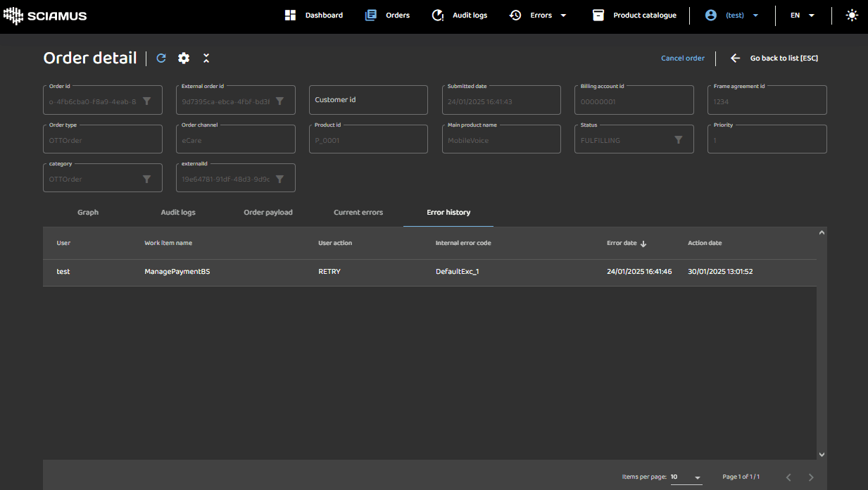Click filter icon in externalId field
Screen dimensions: 868x490
(279, 180)
